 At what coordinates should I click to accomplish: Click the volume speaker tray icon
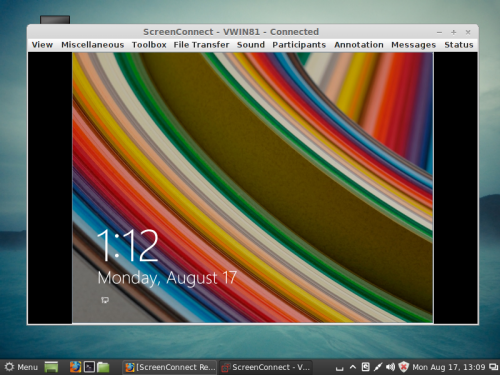(390, 367)
